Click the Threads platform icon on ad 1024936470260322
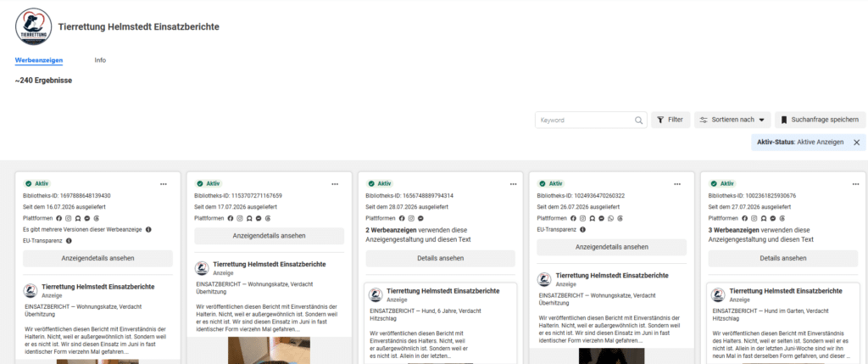 [x=620, y=218]
